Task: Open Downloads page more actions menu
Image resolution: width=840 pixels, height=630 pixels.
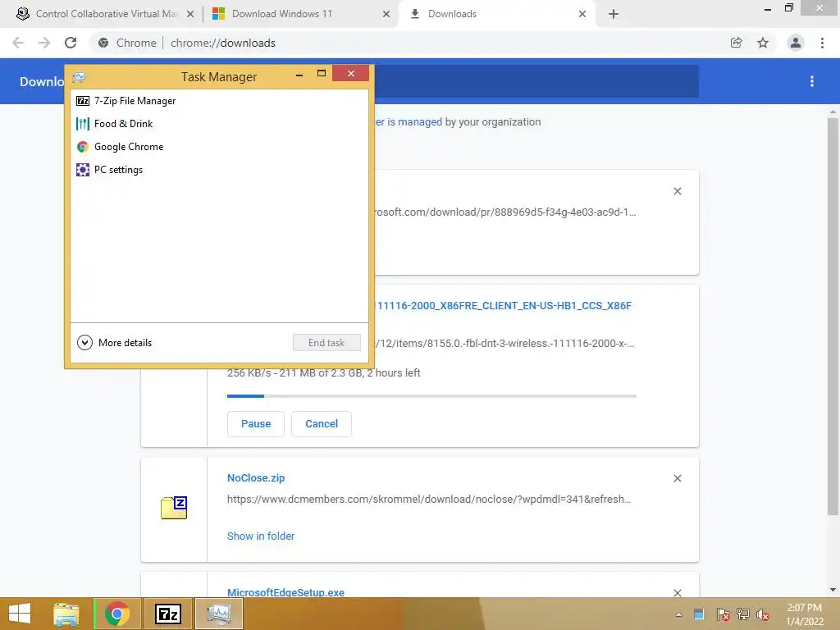Action: click(x=812, y=81)
